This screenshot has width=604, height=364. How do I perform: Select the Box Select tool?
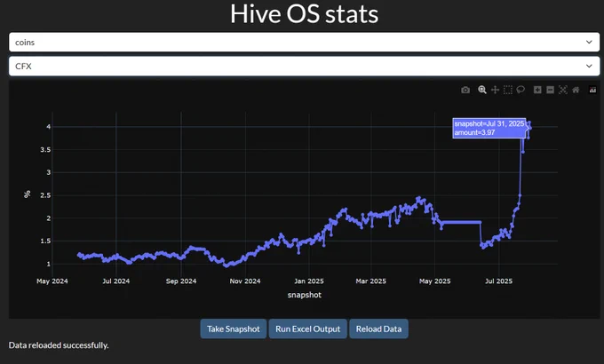(508, 90)
